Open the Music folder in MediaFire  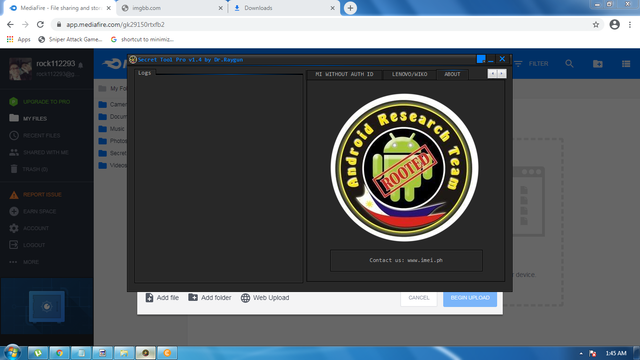click(111, 129)
